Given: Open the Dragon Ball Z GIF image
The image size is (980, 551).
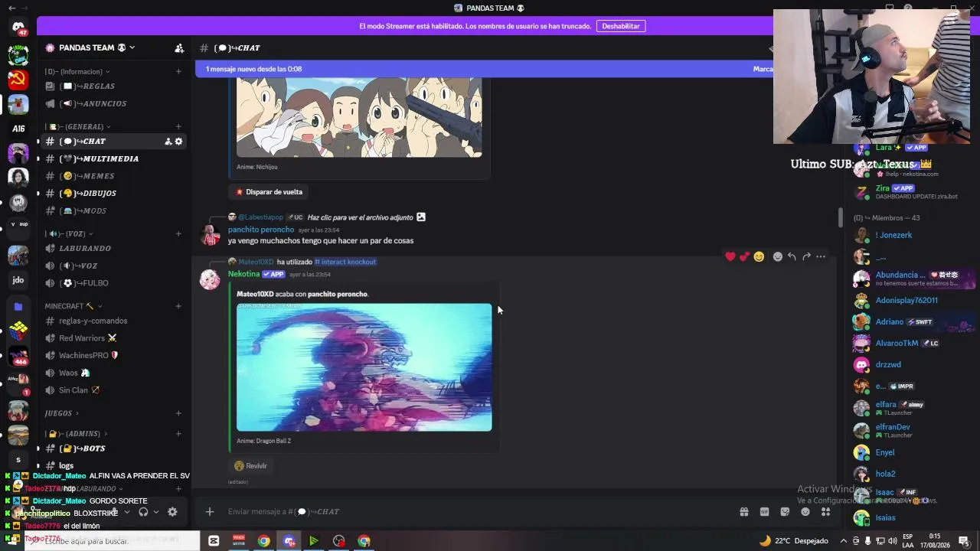Looking at the screenshot, I should click(364, 367).
